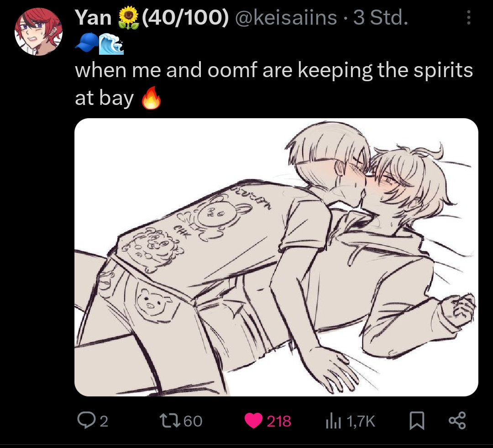This screenshot has width=493, height=448.
Task: Open the reply speech bubble icon
Action: point(85,421)
